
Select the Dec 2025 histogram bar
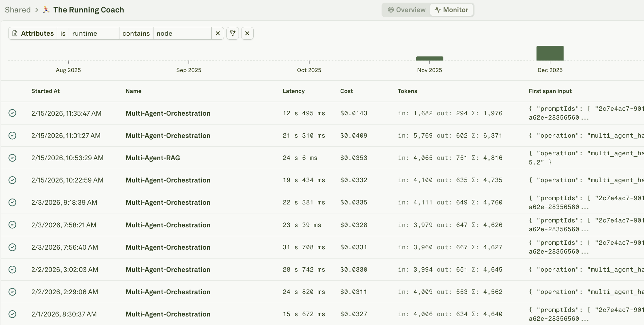tap(550, 53)
